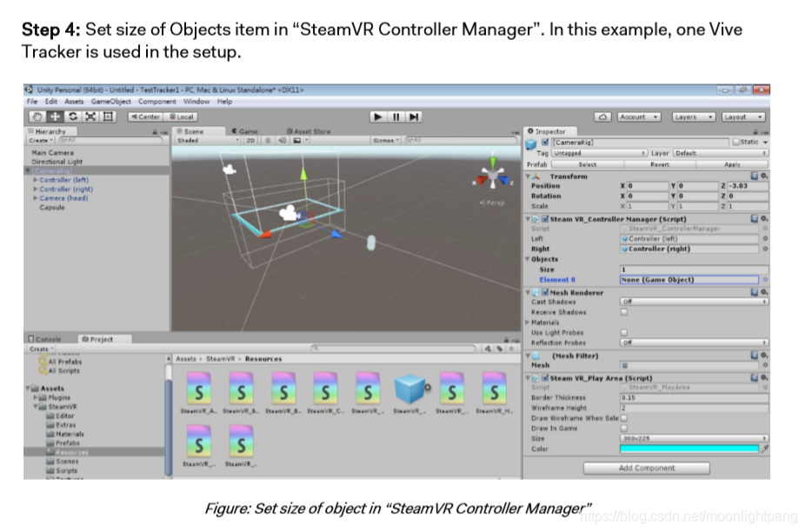Toggle scene audio icon
The height and width of the screenshot is (532, 805).
[x=282, y=141]
